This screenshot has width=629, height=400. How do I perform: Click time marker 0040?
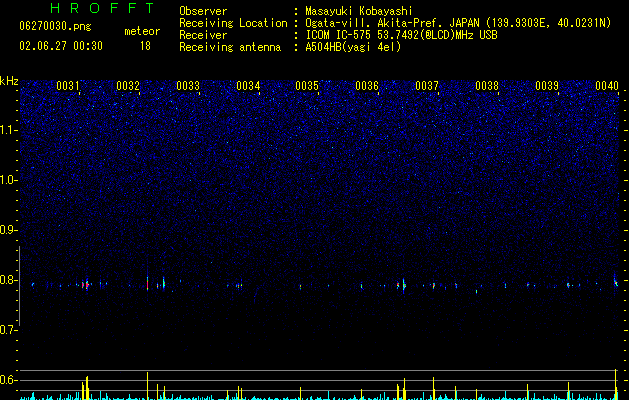607,86
